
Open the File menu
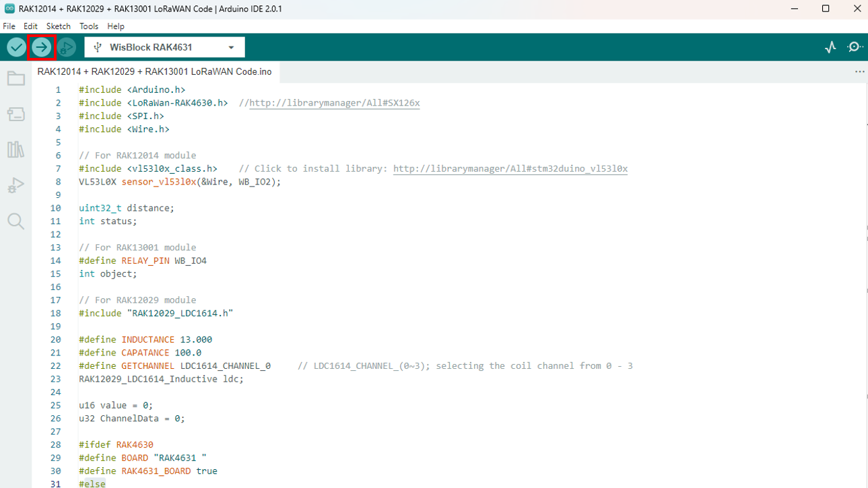(9, 26)
